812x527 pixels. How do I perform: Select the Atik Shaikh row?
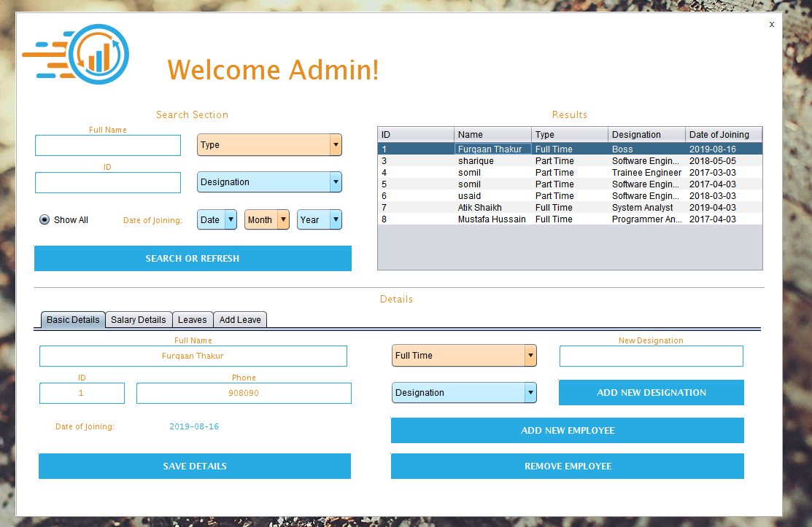tap(570, 208)
